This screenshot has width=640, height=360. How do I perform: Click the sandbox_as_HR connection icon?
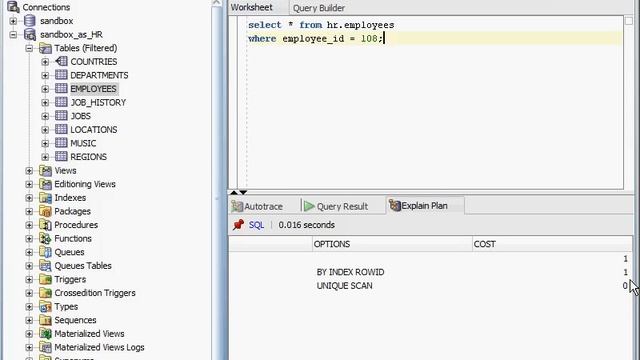click(30, 34)
